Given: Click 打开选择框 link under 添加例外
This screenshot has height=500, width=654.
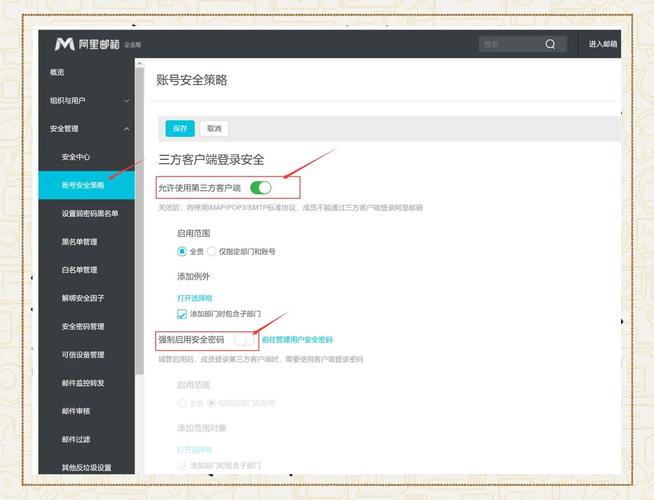Looking at the screenshot, I should (x=195, y=298).
